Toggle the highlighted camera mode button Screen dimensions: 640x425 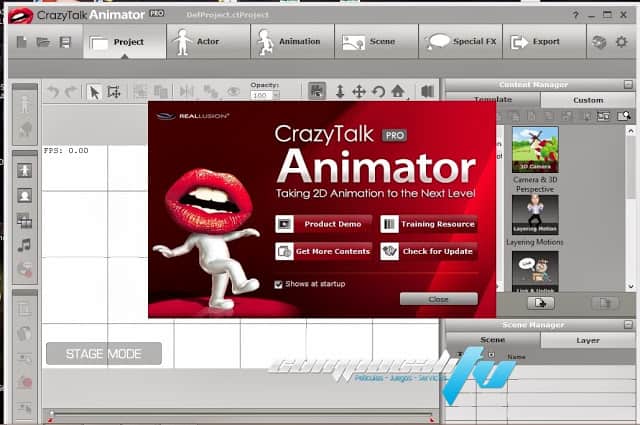pos(317,91)
